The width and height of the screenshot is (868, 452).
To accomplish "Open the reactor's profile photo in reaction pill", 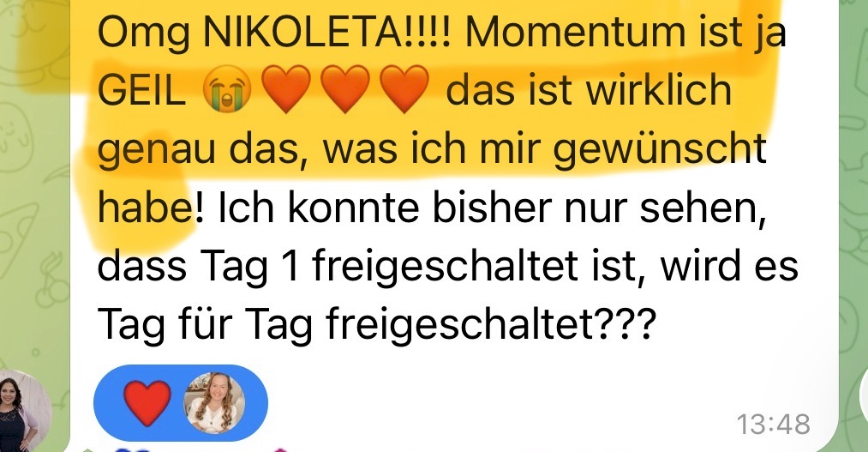I will [214, 403].
